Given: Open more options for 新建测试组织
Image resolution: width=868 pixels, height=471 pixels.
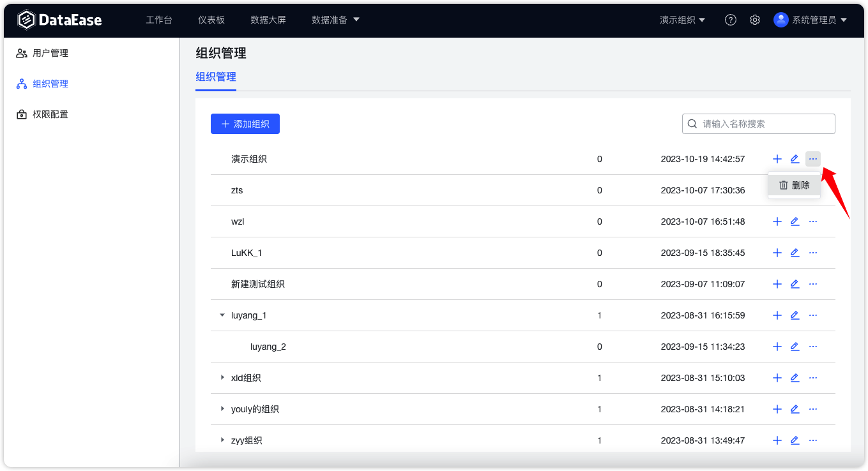Looking at the screenshot, I should [x=813, y=284].
